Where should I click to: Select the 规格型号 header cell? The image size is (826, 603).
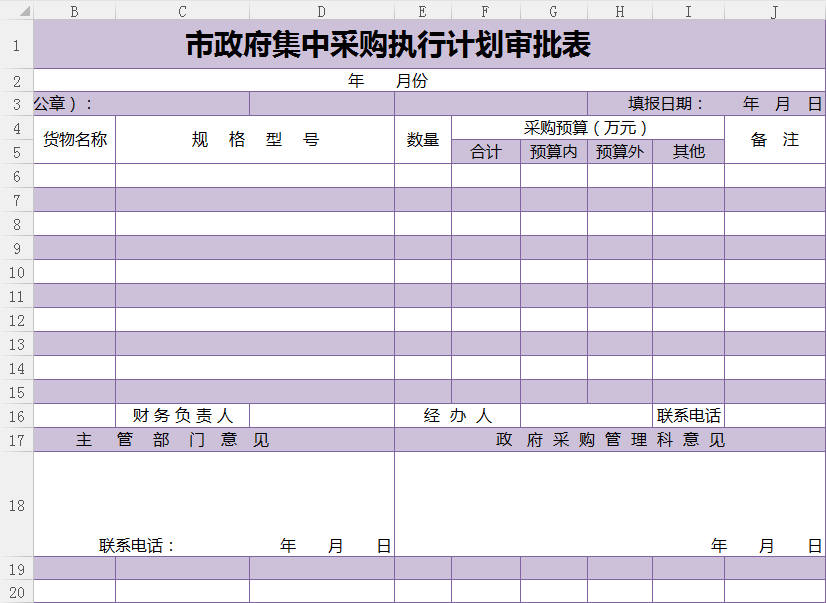coord(255,140)
